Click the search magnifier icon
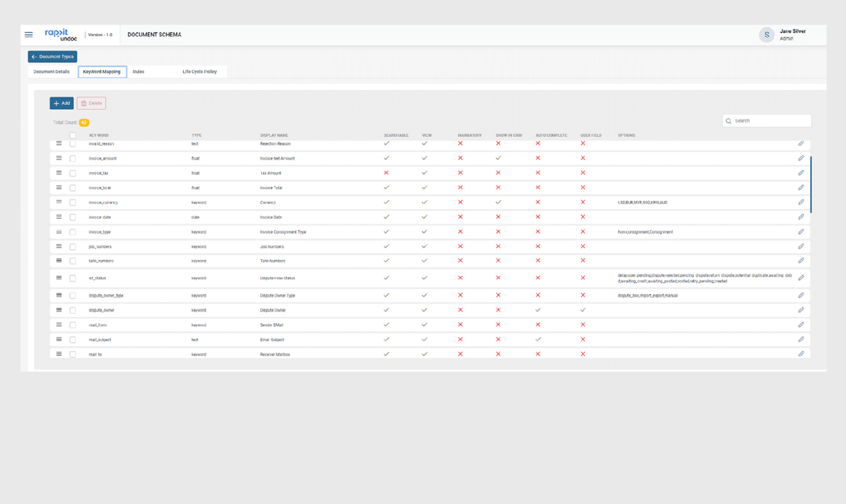The height and width of the screenshot is (504, 846). pos(729,121)
